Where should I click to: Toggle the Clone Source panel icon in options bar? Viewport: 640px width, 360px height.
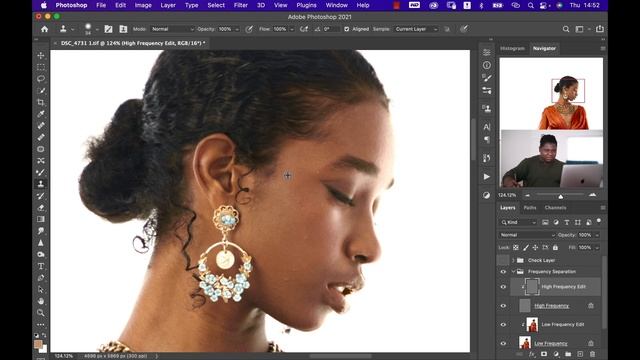[x=123, y=29]
